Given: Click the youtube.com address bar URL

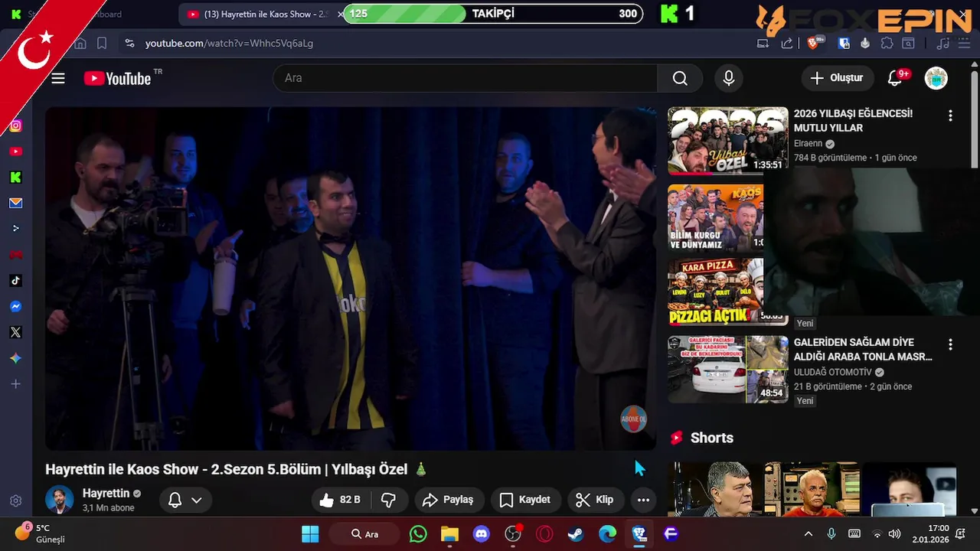Looking at the screenshot, I should (229, 43).
